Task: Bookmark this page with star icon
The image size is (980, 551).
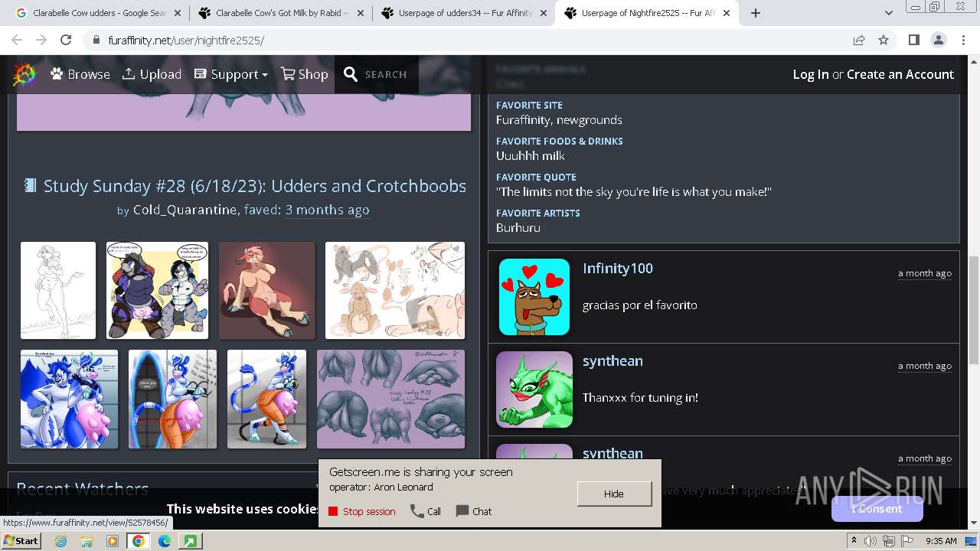Action: point(884,40)
